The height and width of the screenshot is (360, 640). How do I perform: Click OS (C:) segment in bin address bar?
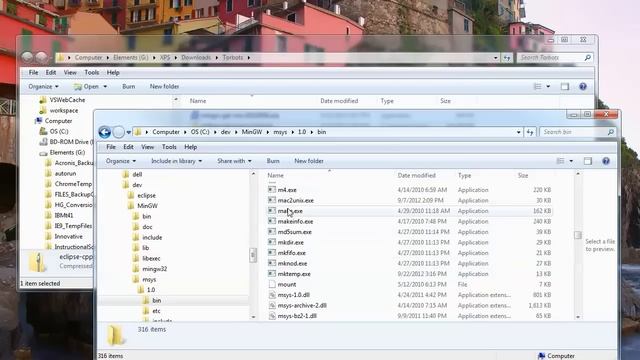point(200,132)
